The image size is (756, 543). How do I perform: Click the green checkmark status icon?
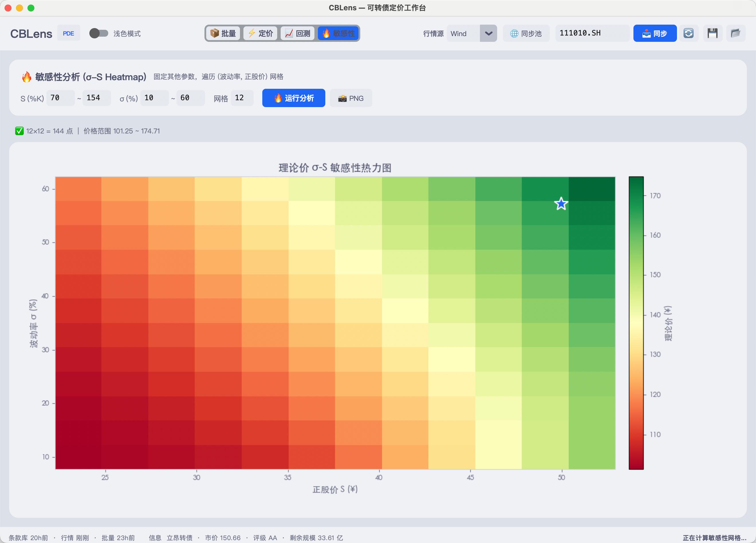[19, 131]
